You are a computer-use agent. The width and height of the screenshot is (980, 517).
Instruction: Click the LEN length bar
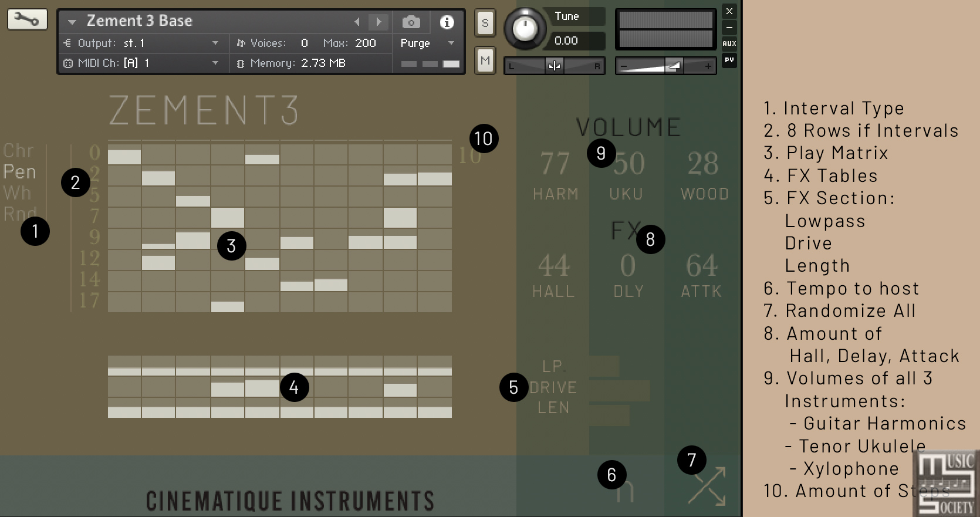(610, 415)
